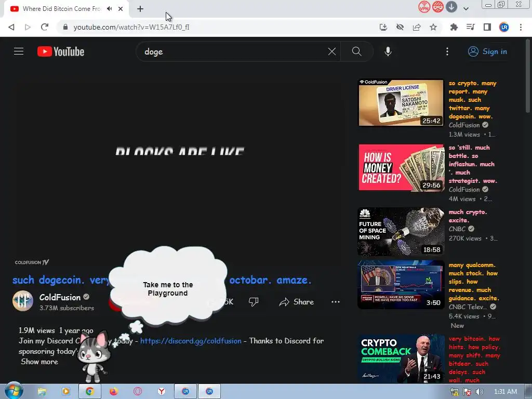This screenshot has width=532, height=399.
Task: Open more actions three-dot menu under video
Action: coord(336,302)
